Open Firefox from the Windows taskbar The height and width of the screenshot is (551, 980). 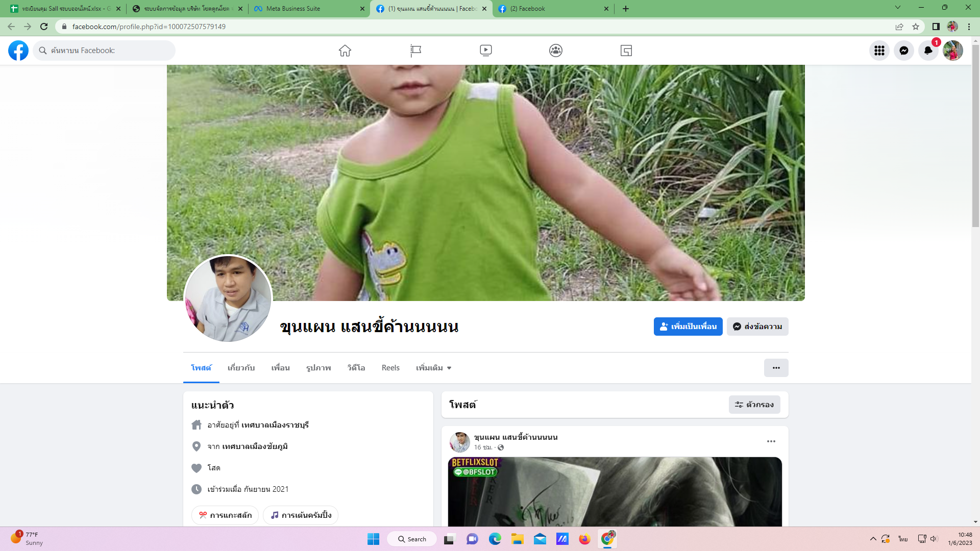(x=584, y=539)
